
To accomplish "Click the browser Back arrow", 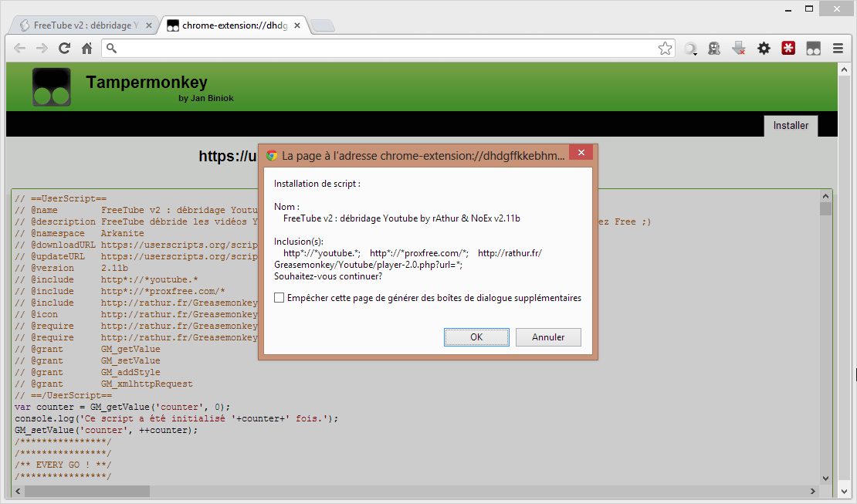I will (19, 48).
